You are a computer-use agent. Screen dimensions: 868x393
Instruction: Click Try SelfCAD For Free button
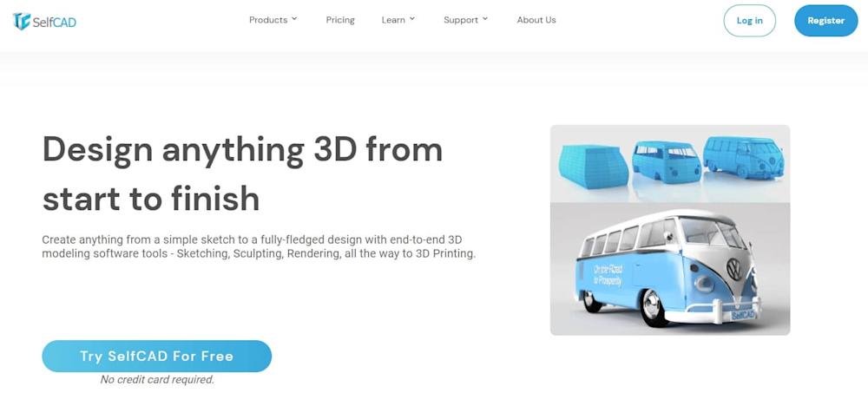click(156, 356)
